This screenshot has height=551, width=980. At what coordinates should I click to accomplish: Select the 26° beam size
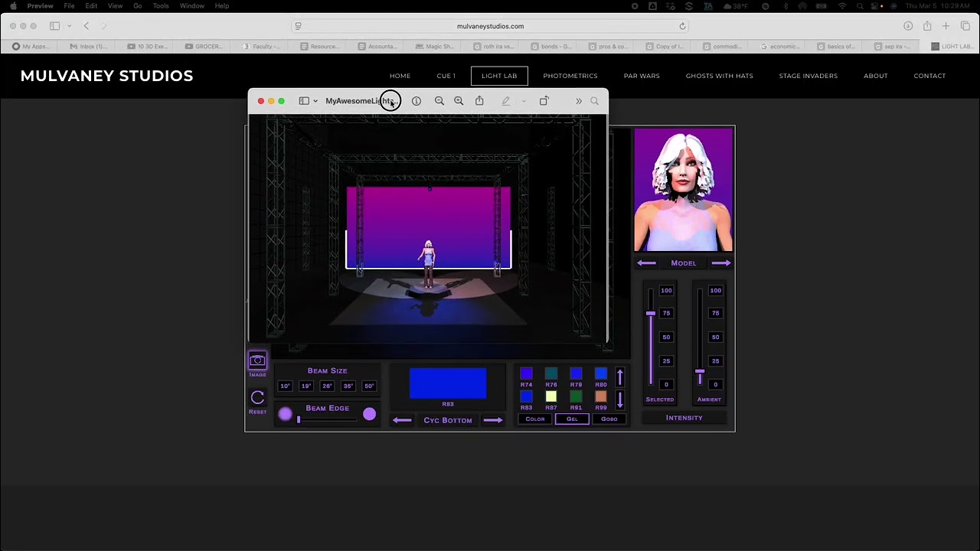pyautogui.click(x=327, y=386)
